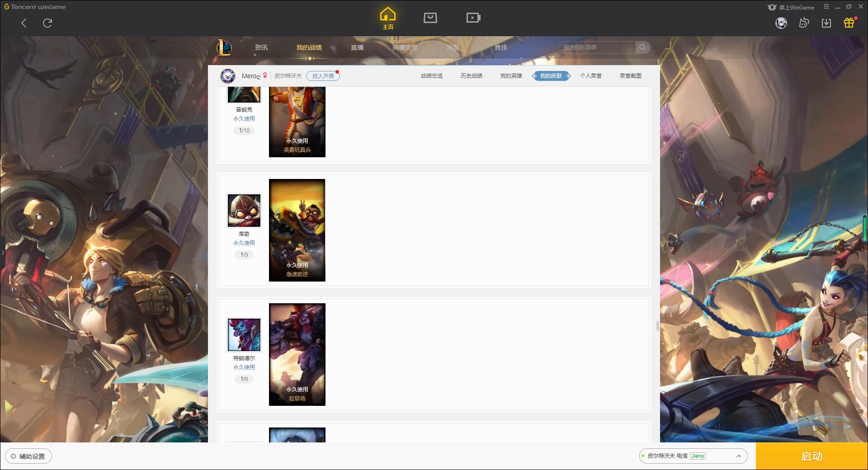Open the 英勇玩具兵 skin thumbnail
The image size is (868, 470).
pos(297,122)
